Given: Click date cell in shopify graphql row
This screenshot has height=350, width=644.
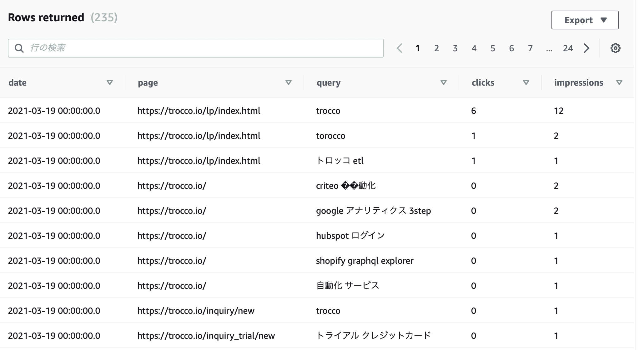Looking at the screenshot, I should click(x=54, y=261).
